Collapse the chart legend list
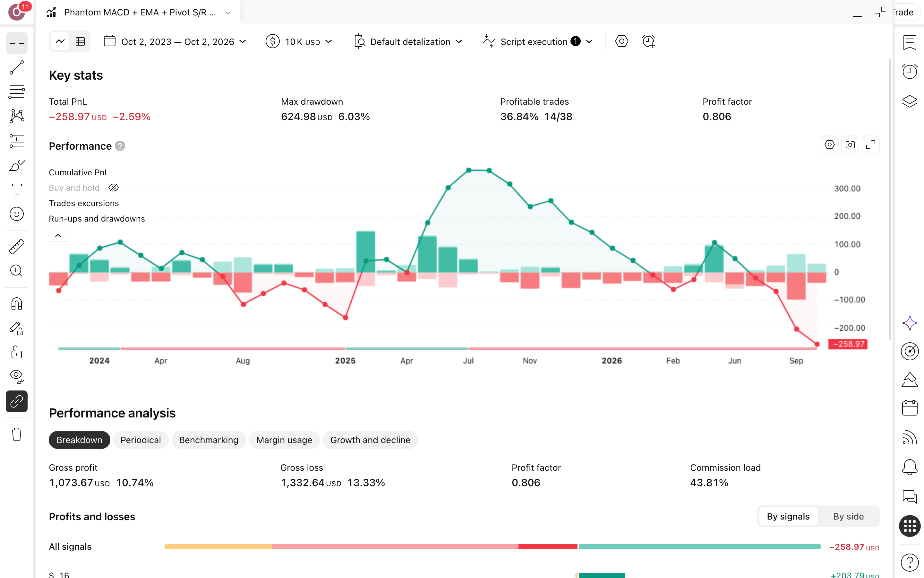The width and height of the screenshot is (924, 578). pos(58,235)
